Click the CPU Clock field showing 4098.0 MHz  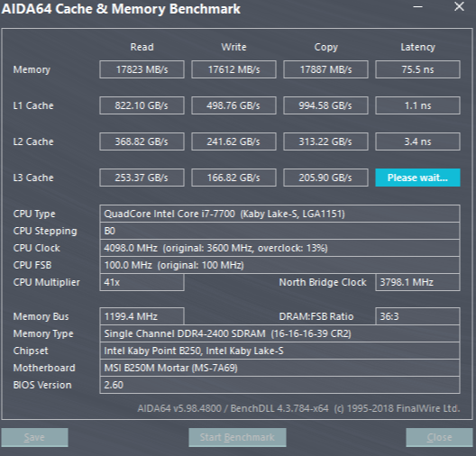[279, 248]
